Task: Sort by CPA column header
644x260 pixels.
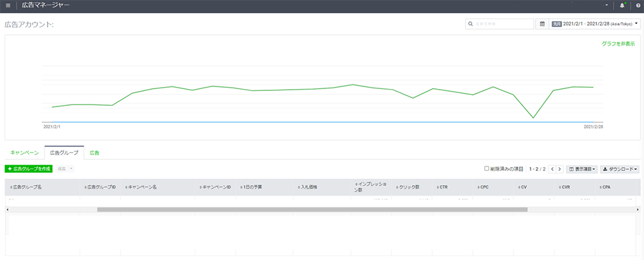Action: pyautogui.click(x=605, y=186)
